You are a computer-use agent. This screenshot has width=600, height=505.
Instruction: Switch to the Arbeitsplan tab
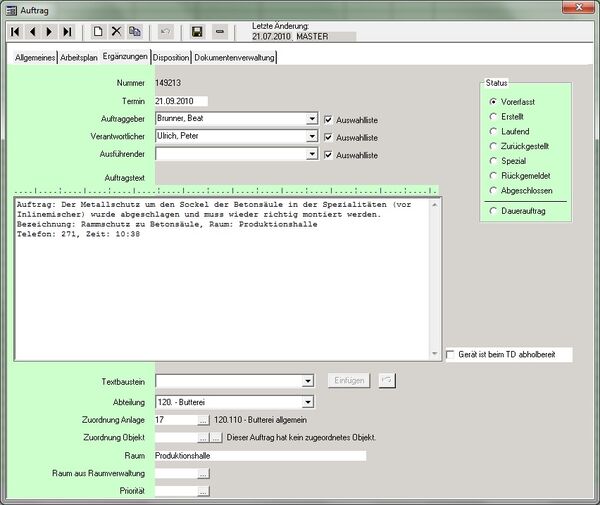(x=77, y=57)
